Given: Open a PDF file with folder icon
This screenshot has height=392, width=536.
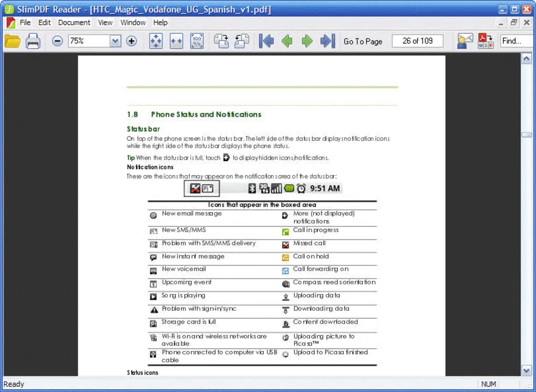Looking at the screenshot, I should [x=12, y=41].
